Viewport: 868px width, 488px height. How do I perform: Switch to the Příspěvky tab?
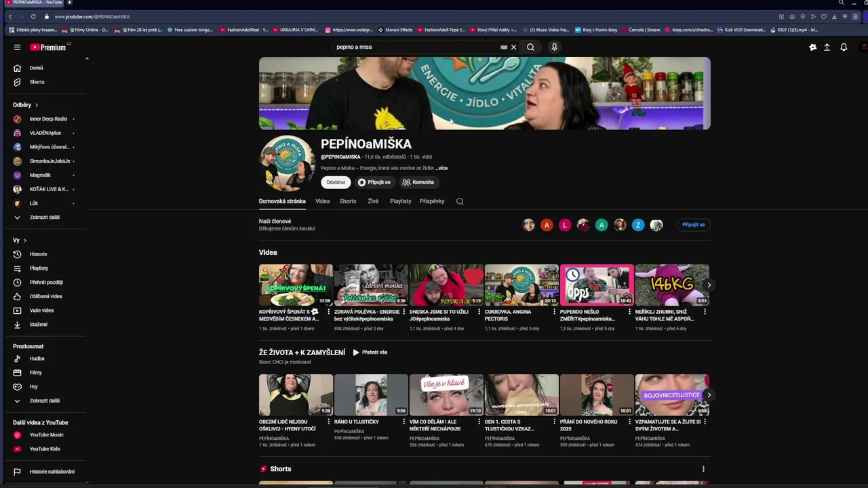pyautogui.click(x=432, y=201)
